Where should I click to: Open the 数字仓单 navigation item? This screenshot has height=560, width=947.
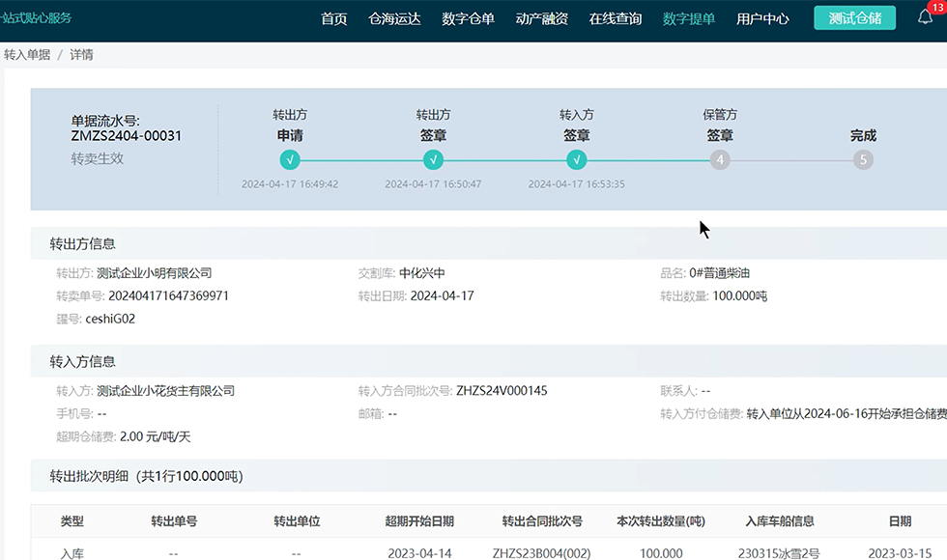point(468,18)
